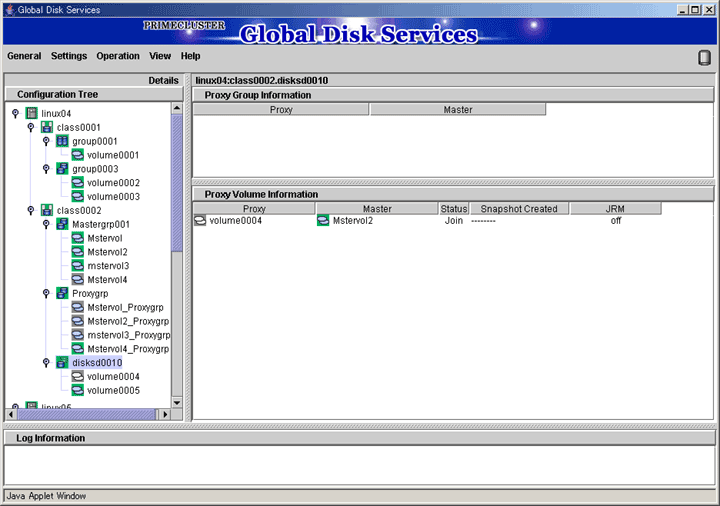Click the volume0004 proxy icon in table

(x=200, y=220)
